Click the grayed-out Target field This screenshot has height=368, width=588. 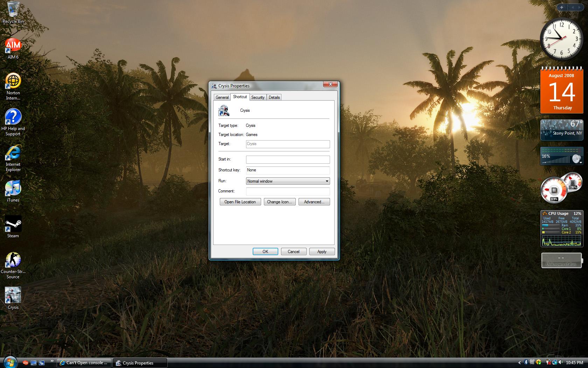[288, 144]
